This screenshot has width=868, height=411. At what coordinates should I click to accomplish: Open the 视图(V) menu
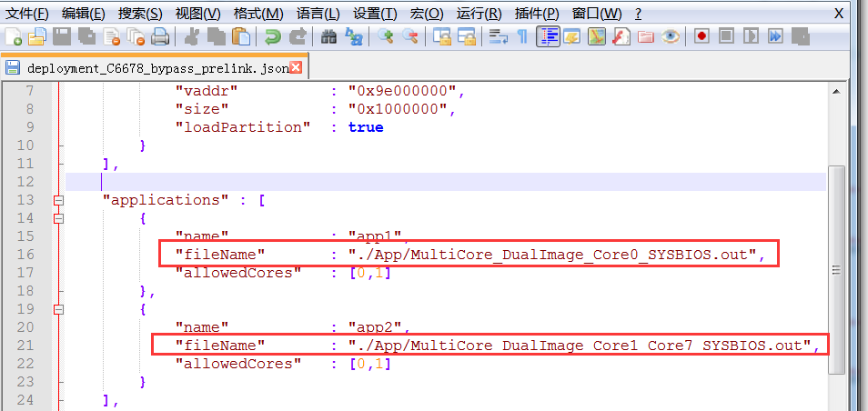(x=197, y=14)
